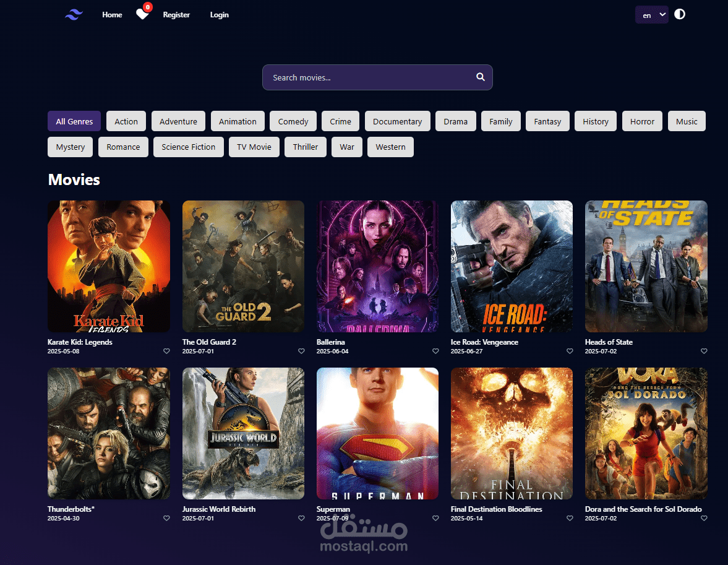Open the Karate Kid: Legends poster
Image resolution: width=728 pixels, height=565 pixels.
[109, 266]
